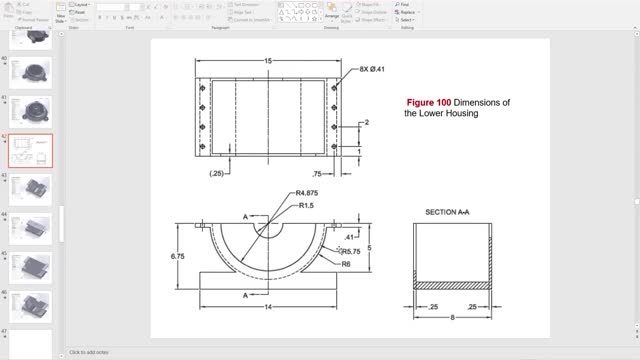Increase the font size
The width and height of the screenshot is (640, 360).
coord(148,7)
